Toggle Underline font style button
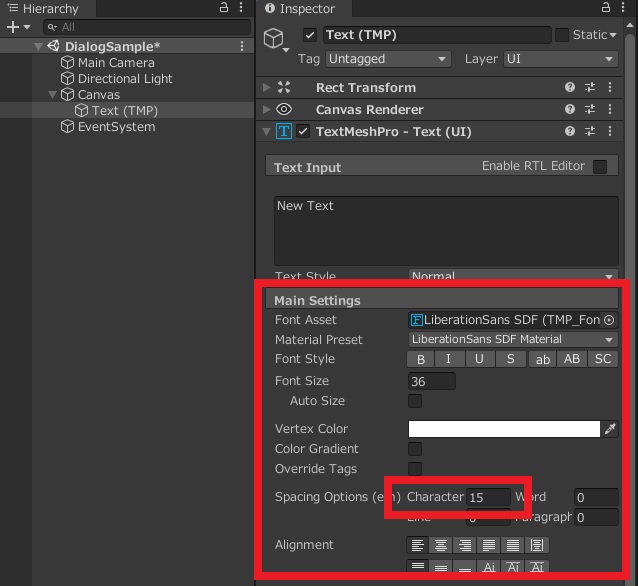The height and width of the screenshot is (586, 638). 479,359
